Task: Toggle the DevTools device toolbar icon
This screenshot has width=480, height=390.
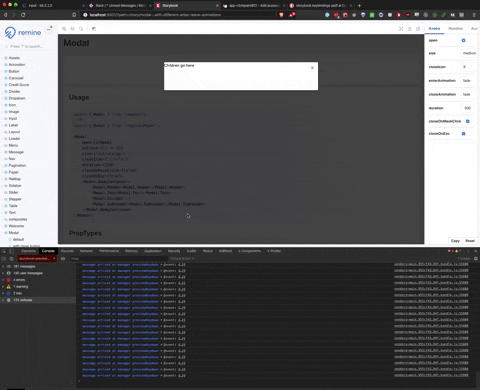Action: click(11, 251)
